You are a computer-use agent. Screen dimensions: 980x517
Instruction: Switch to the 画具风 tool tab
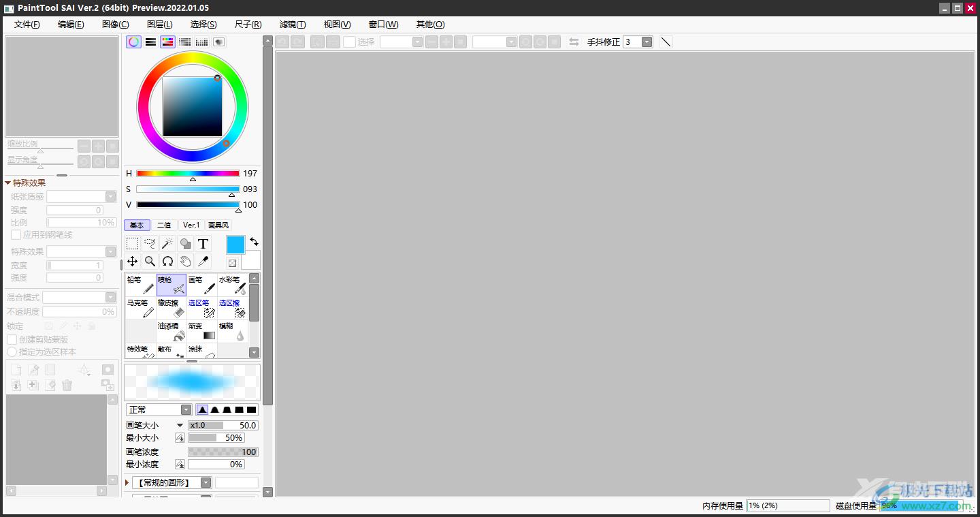(x=218, y=225)
